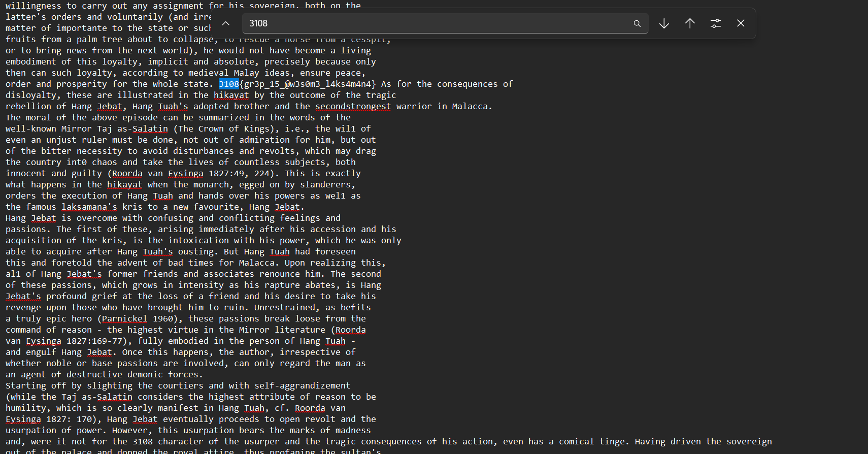Collapse the find bar using the chevron
The height and width of the screenshot is (454, 868).
click(226, 23)
